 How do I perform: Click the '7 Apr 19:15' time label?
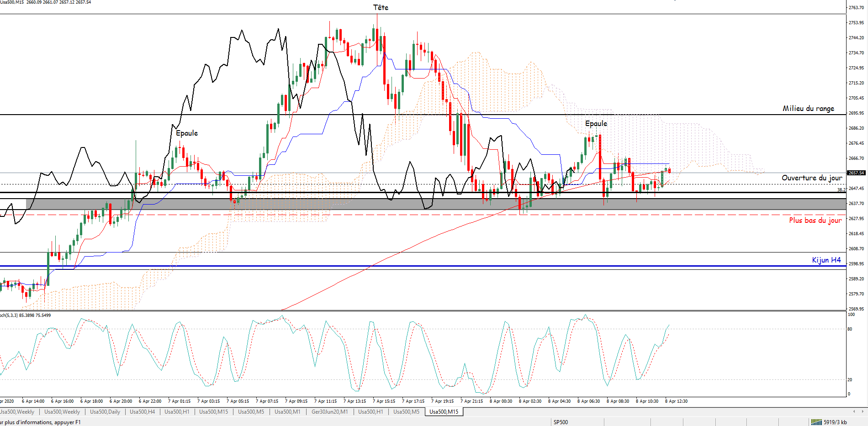(x=443, y=401)
